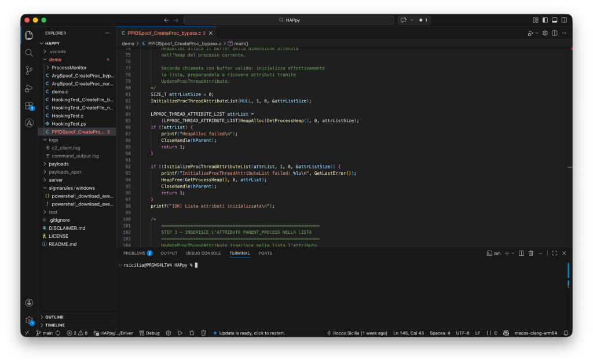Image resolution: width=593 pixels, height=364 pixels.
Task: Open the Extensions view icon
Action: [x=29, y=106]
